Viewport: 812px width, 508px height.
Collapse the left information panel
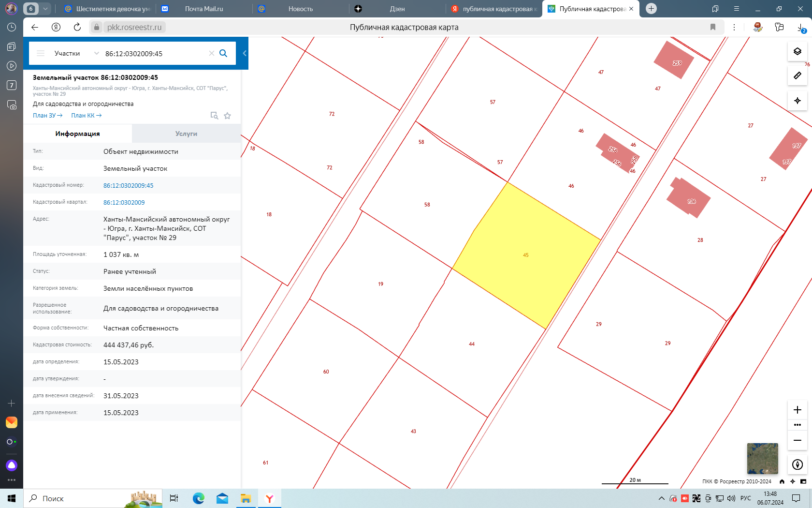(245, 53)
